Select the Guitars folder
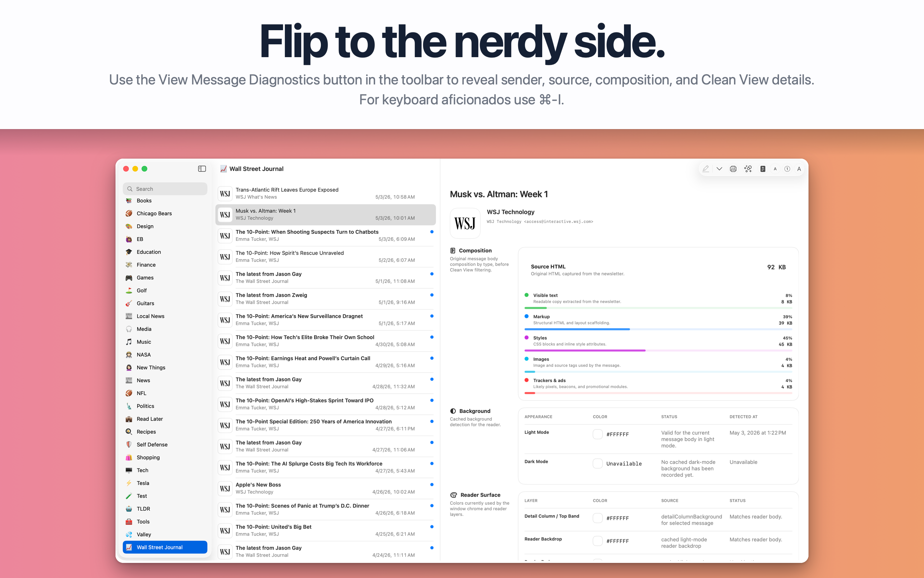The height and width of the screenshot is (578, 924). [165, 303]
